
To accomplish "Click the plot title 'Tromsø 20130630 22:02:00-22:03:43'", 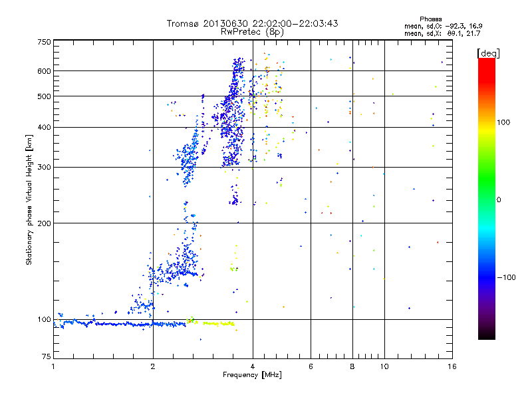I will (252, 23).
